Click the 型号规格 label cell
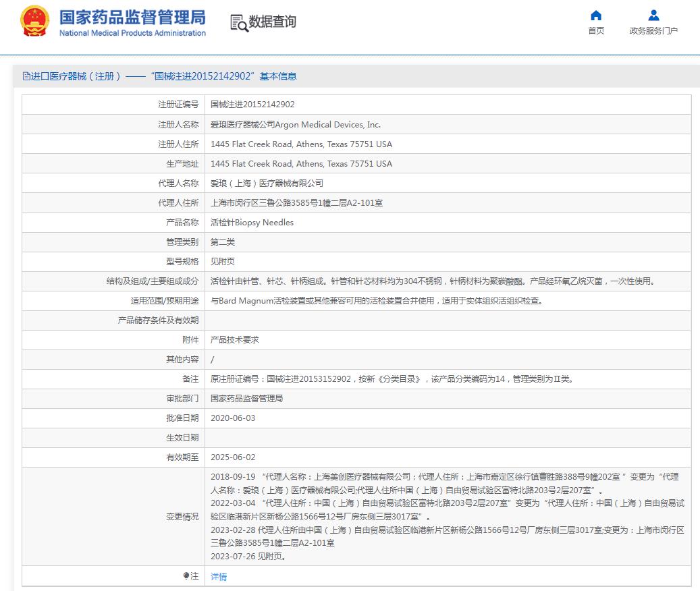This screenshot has width=700, height=591. coord(113,261)
